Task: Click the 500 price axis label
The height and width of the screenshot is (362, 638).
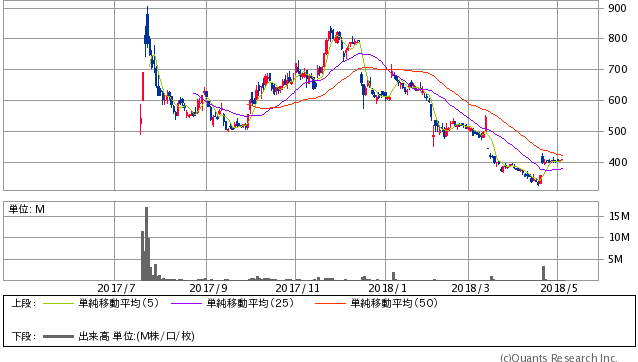Action: pyautogui.click(x=617, y=131)
